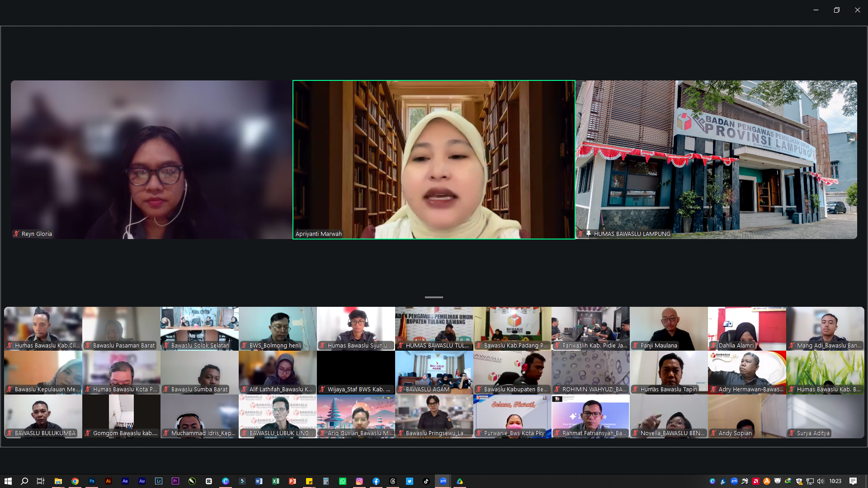Select the Panji Maulana participant thumbnail

pos(669,328)
